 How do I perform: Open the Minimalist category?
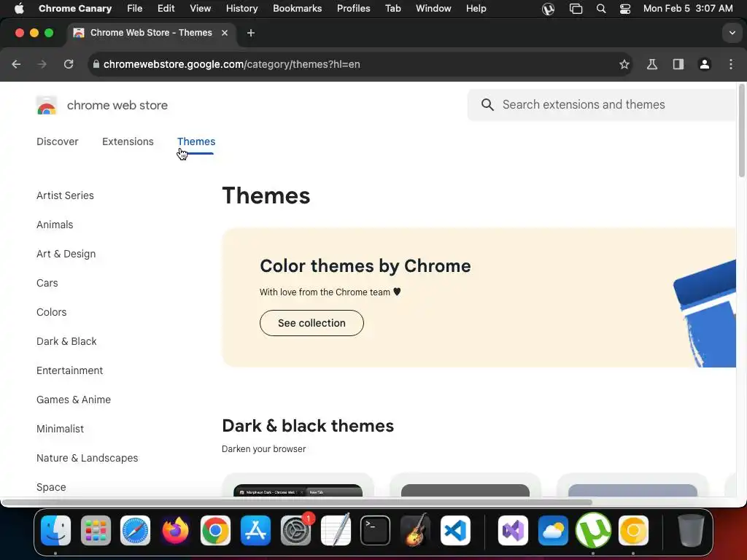[60, 429]
